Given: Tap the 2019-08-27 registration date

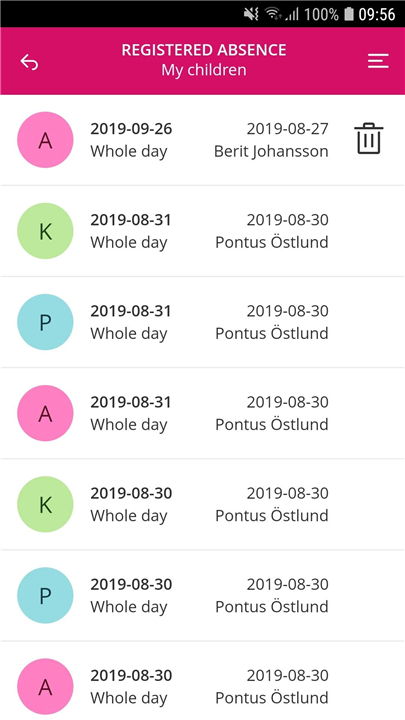Looking at the screenshot, I should (x=287, y=129).
